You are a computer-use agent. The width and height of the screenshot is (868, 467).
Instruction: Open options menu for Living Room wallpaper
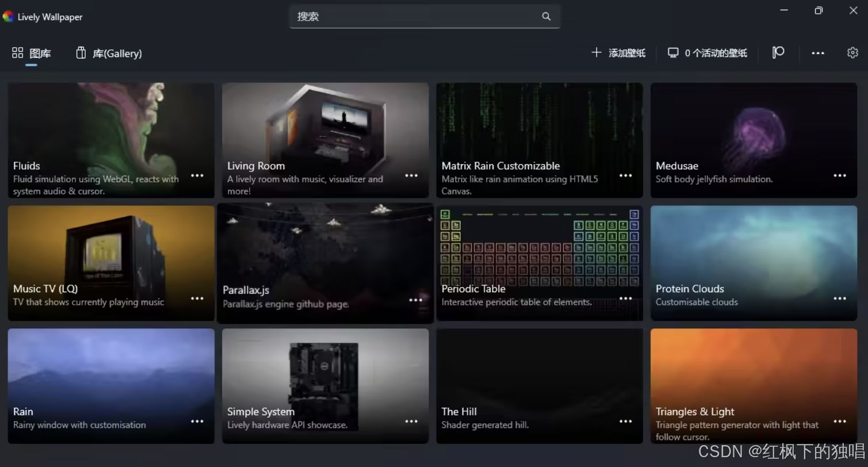(x=411, y=175)
